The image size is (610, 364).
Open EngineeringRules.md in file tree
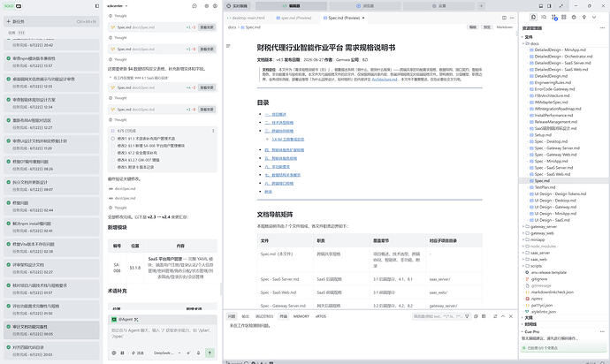coord(553,82)
